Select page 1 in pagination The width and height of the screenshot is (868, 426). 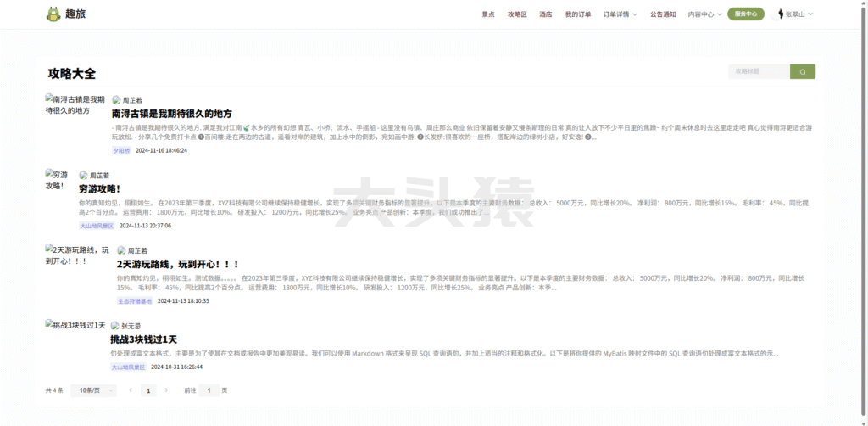click(x=148, y=390)
